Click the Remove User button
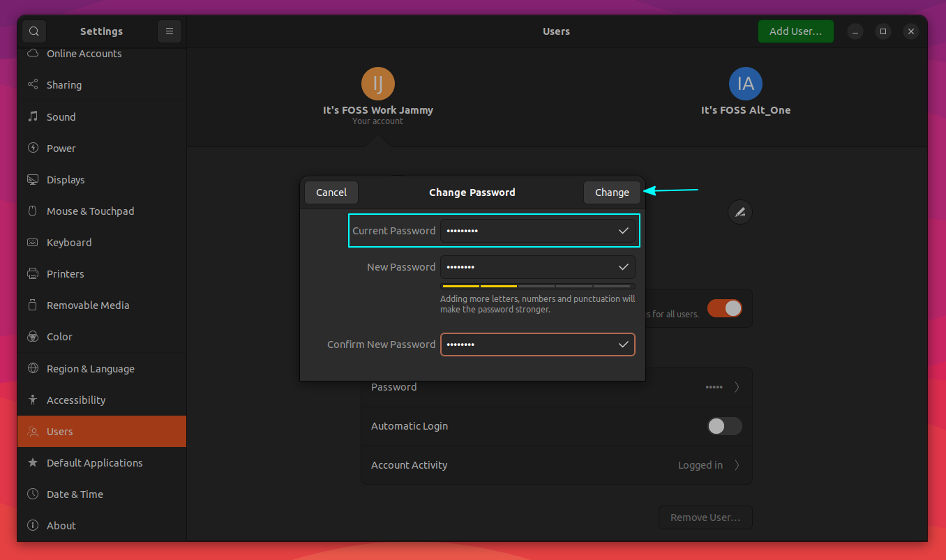 [x=705, y=517]
